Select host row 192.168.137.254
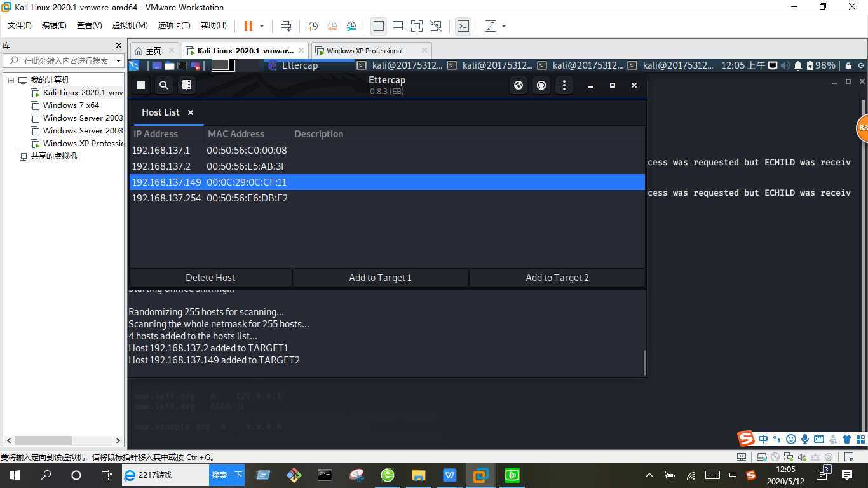 pos(387,198)
